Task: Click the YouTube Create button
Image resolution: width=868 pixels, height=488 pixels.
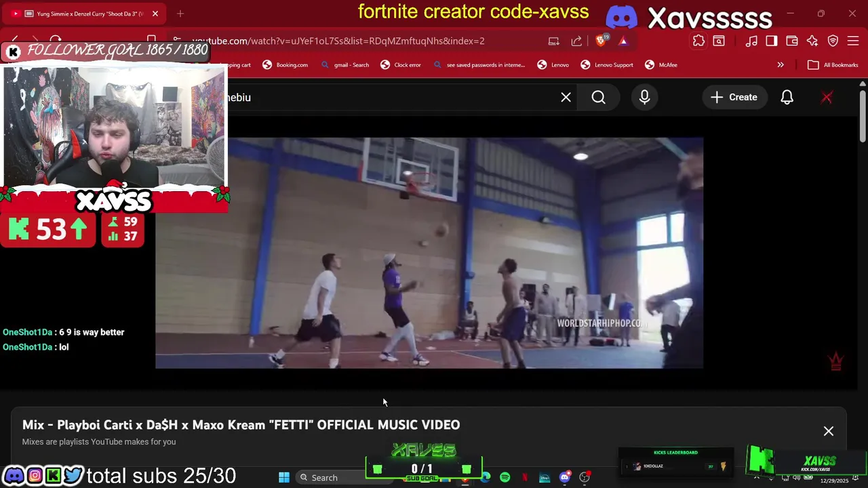Action: pos(734,98)
